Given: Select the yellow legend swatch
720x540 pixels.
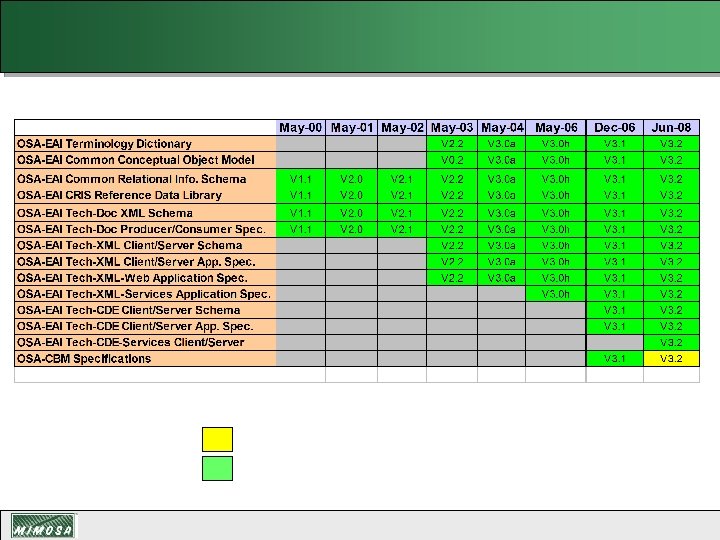Looking at the screenshot, I should [217, 439].
